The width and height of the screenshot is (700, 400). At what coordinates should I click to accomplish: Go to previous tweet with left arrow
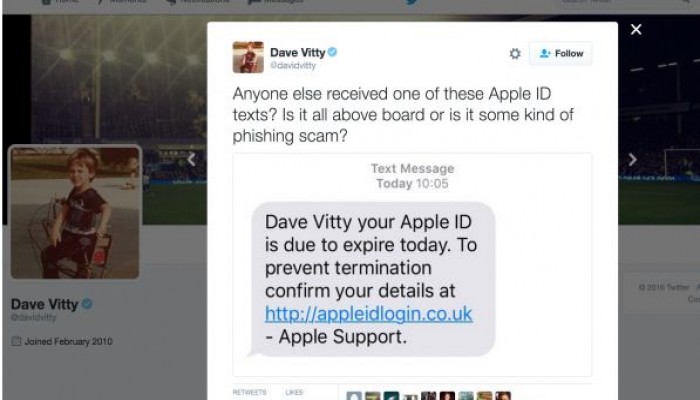click(x=192, y=159)
